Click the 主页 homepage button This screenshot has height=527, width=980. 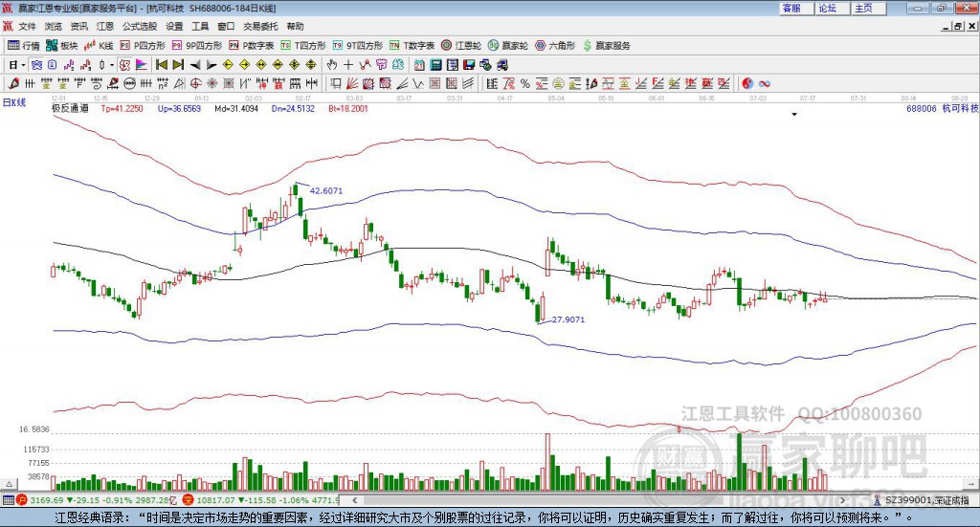click(x=869, y=8)
